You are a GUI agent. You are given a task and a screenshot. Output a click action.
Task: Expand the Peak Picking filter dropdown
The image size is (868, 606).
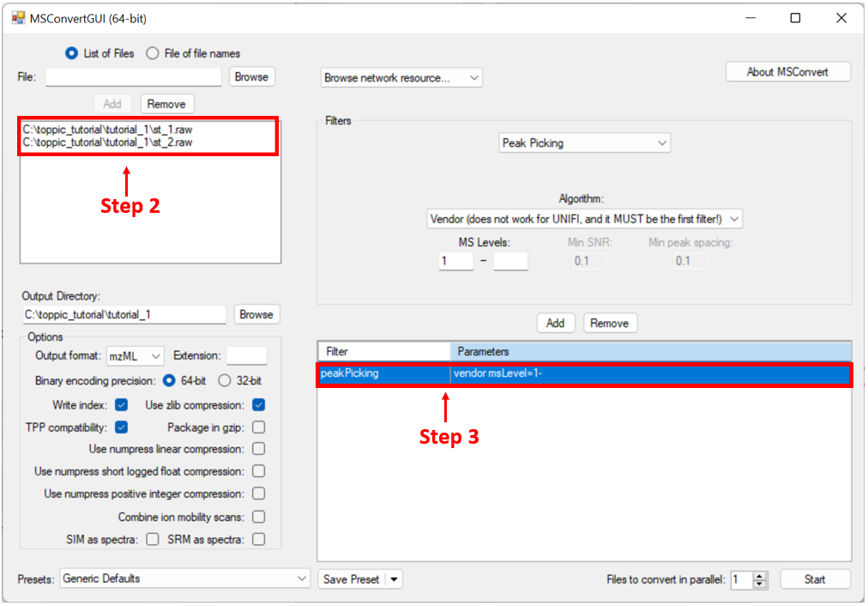click(x=584, y=143)
